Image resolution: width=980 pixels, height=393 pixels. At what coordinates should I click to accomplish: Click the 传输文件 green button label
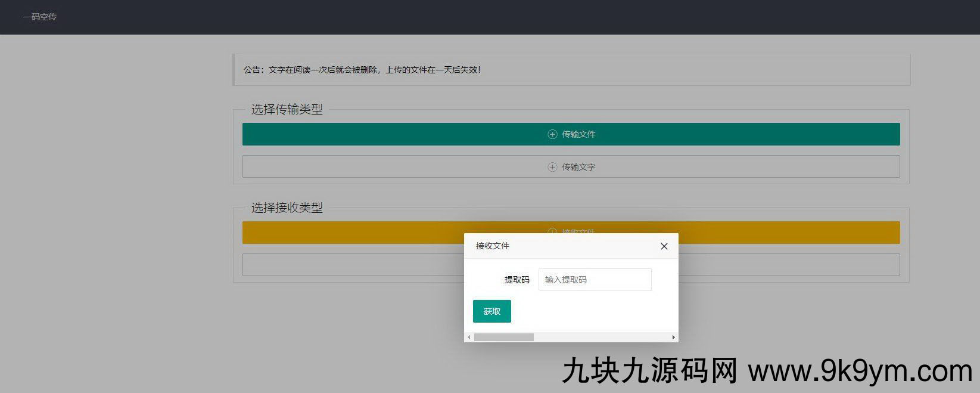(578, 134)
